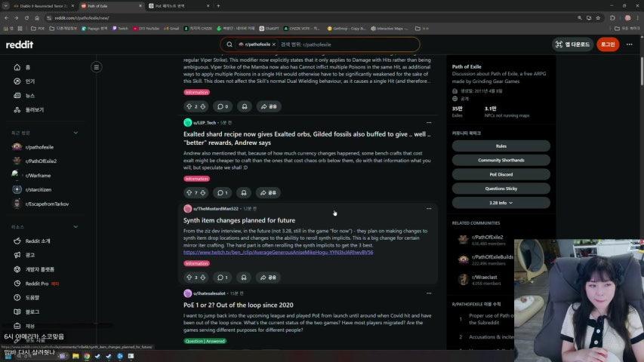Click the search magnifier icon

pos(230,44)
